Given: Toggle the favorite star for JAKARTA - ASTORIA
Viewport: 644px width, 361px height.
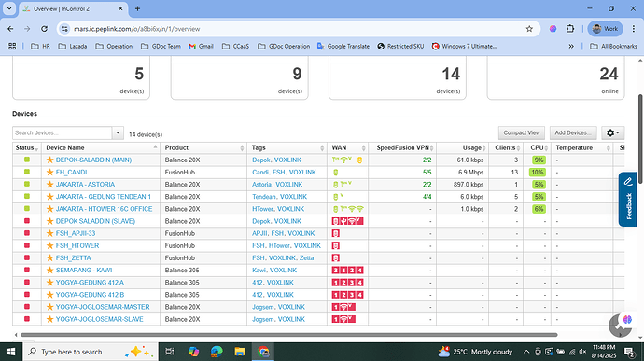Looking at the screenshot, I should tap(50, 185).
